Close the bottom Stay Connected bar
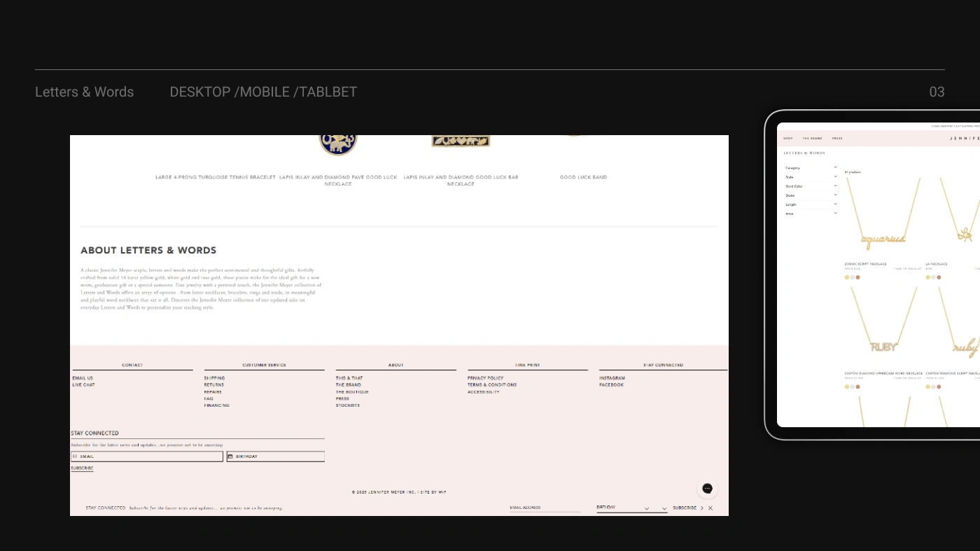Screen dimensions: 980x551 coord(710,508)
